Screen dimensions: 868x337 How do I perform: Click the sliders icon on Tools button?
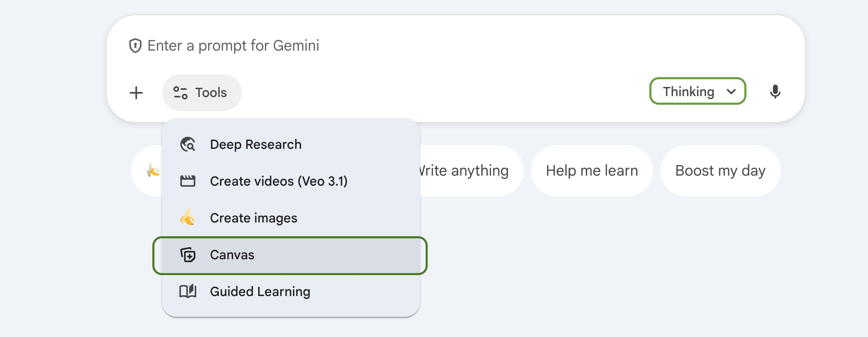point(180,93)
